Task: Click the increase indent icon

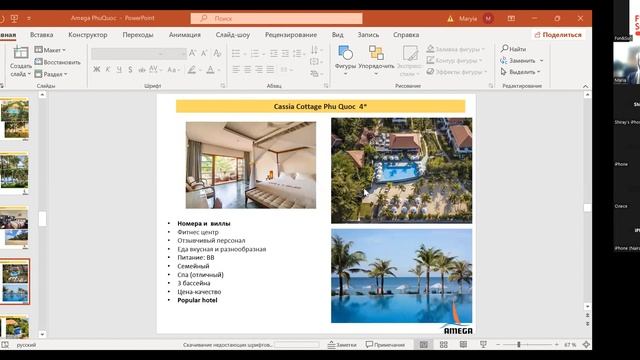Action: (285, 53)
